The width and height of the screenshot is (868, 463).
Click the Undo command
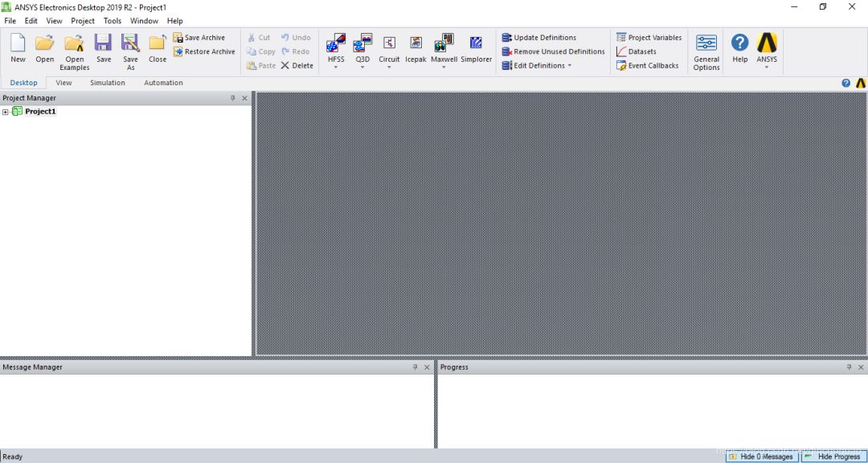296,38
